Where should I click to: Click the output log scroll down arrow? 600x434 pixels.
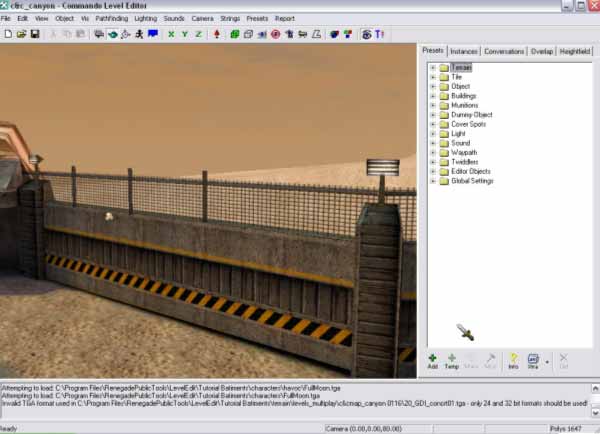pyautogui.click(x=595, y=413)
